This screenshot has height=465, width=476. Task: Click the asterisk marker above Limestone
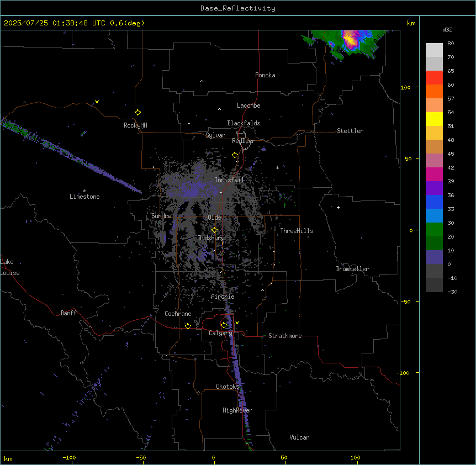(84, 191)
